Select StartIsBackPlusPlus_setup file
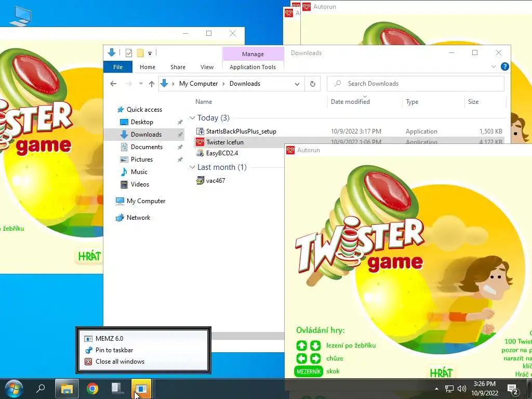The image size is (532, 399). [x=241, y=131]
